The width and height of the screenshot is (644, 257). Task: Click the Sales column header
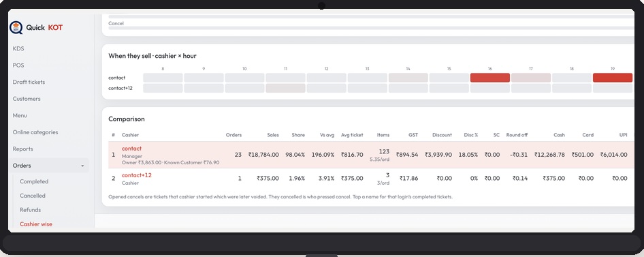tap(273, 135)
